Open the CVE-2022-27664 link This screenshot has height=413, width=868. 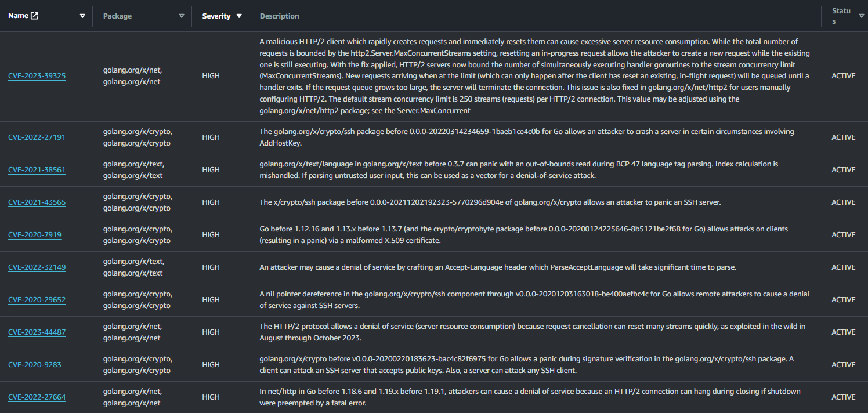click(x=37, y=397)
